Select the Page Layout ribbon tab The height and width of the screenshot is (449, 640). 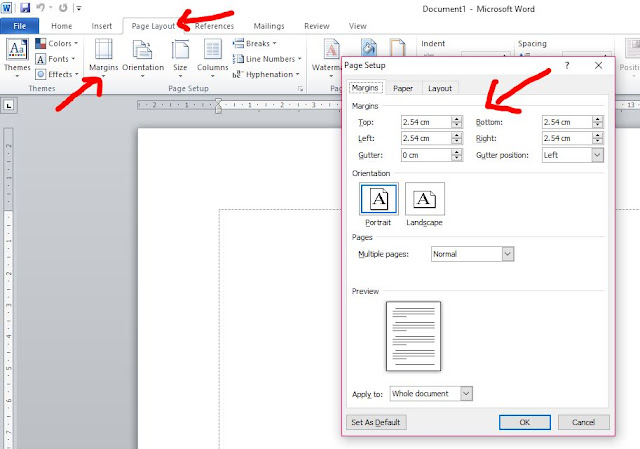(153, 26)
